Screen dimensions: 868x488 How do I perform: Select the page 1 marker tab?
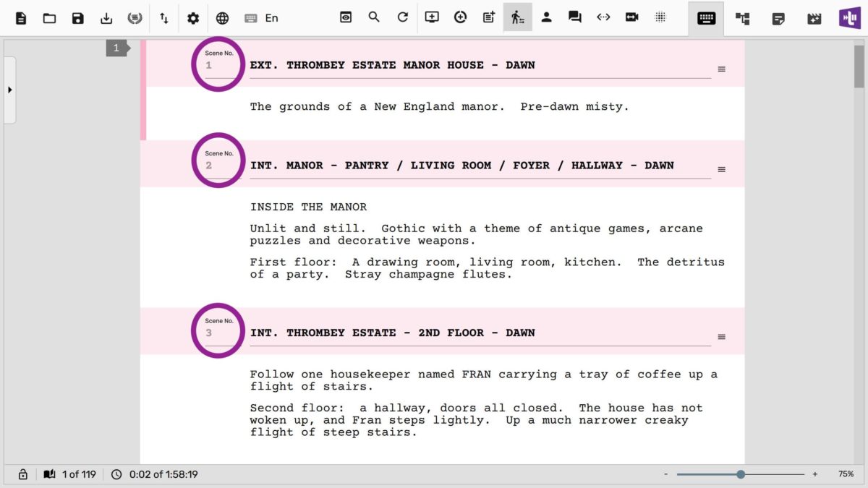tap(116, 48)
